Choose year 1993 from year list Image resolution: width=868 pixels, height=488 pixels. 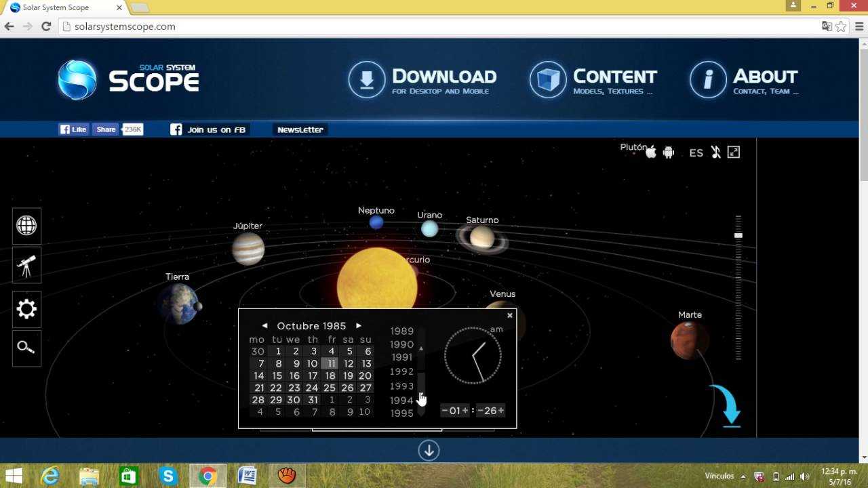402,386
